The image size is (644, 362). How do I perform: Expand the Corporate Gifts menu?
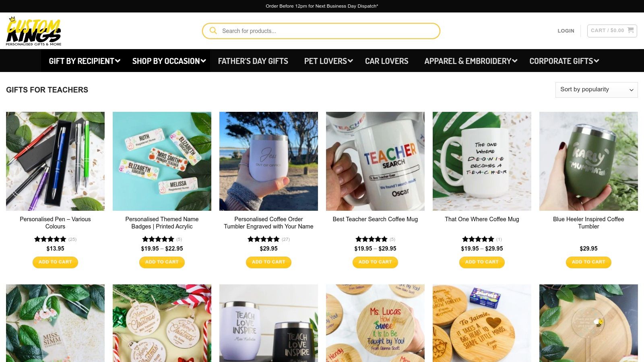click(x=564, y=61)
